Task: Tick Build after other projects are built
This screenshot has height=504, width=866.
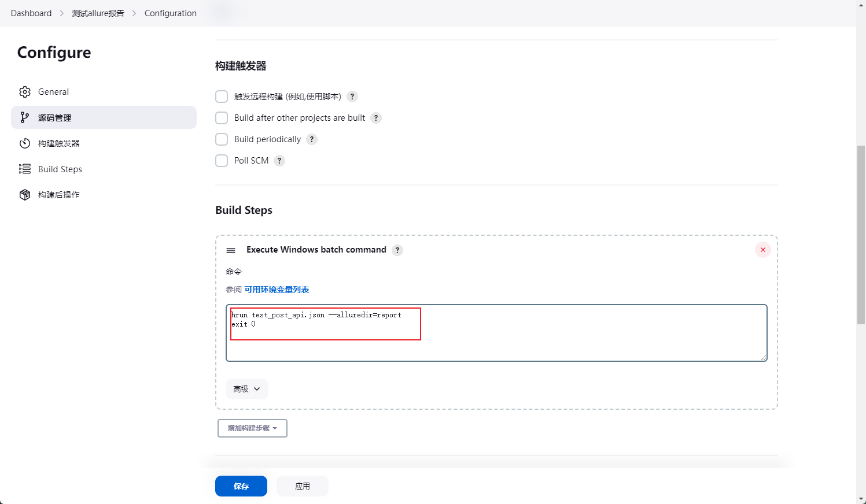Action: coord(222,118)
